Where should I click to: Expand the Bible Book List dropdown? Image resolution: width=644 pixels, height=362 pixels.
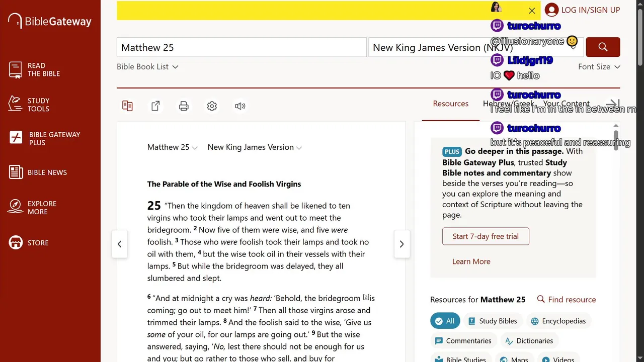[x=147, y=67]
